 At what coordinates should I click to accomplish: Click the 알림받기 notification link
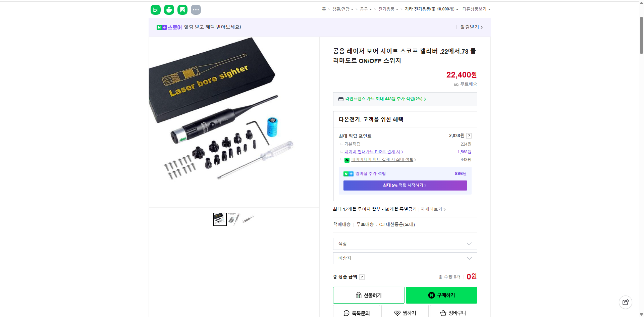470,27
